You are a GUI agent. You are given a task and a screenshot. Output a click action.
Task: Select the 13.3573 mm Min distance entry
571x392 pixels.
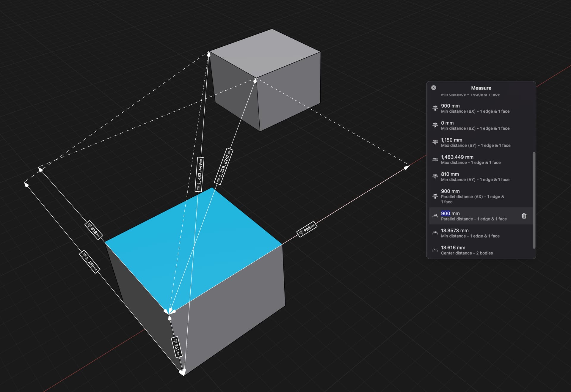[481, 233]
